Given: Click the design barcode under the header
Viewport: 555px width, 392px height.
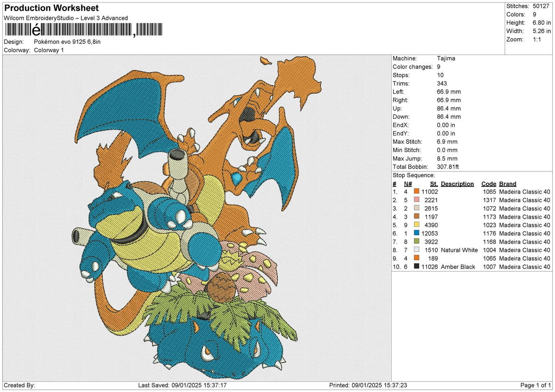Looking at the screenshot, I should coord(84,30).
